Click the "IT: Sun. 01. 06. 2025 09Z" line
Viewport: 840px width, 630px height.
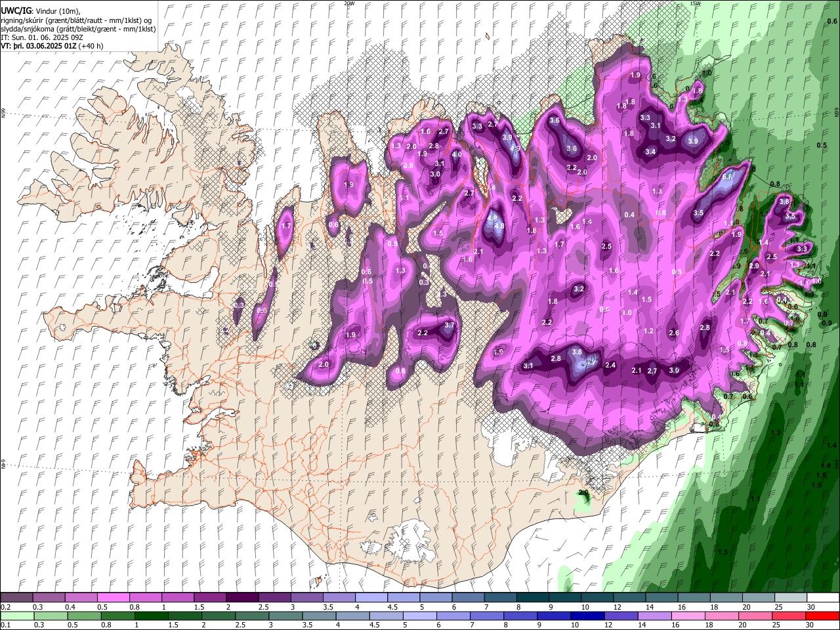[42, 38]
